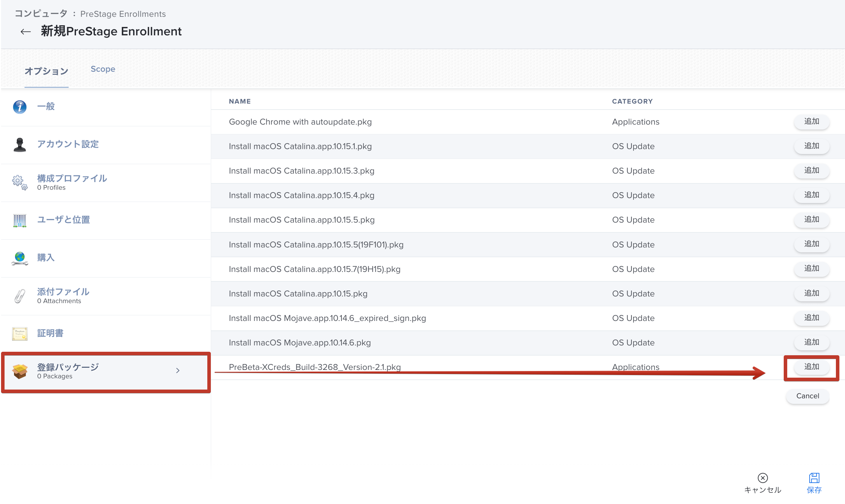This screenshot has width=845, height=504.
Task: Click the PreBeta-XCreds_Build-3268_Version-2.1.pkg name
Action: 315,367
